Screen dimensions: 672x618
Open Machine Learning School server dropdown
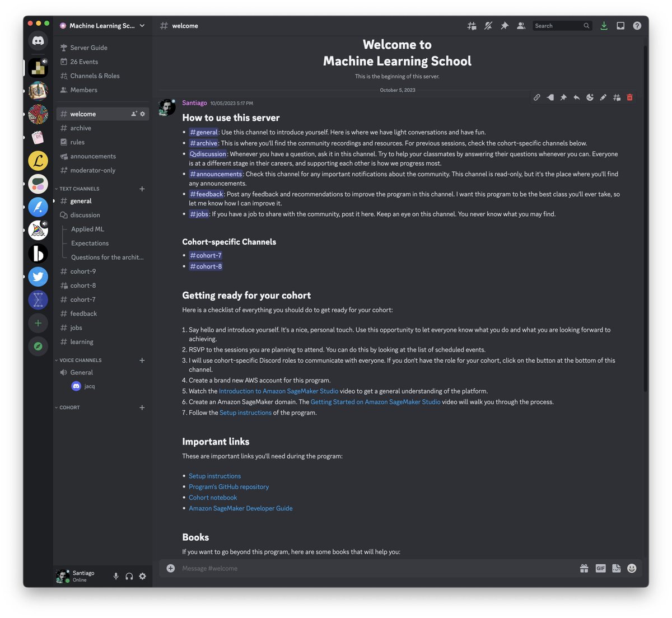click(102, 26)
